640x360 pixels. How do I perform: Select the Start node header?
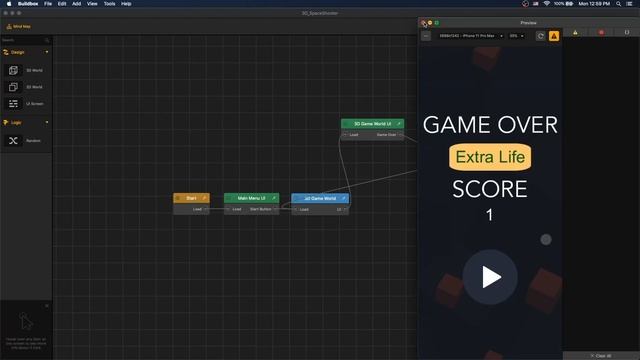pos(191,198)
